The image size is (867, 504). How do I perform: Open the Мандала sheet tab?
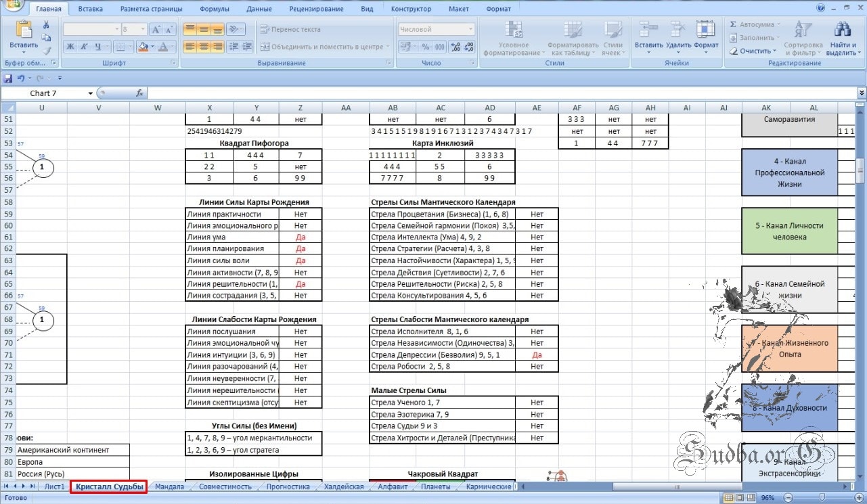(169, 486)
